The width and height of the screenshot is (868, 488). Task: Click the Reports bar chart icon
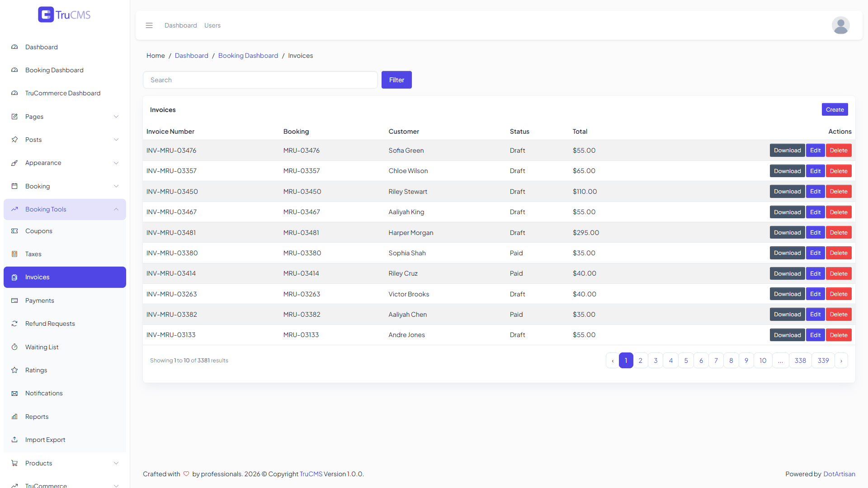[14, 417]
